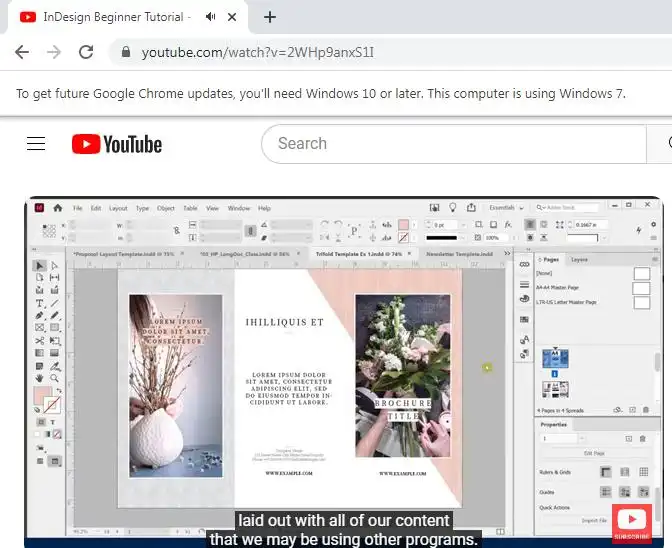This screenshot has height=548, width=672.
Task: Click the lightbulb Learn icon
Action: pos(453,208)
